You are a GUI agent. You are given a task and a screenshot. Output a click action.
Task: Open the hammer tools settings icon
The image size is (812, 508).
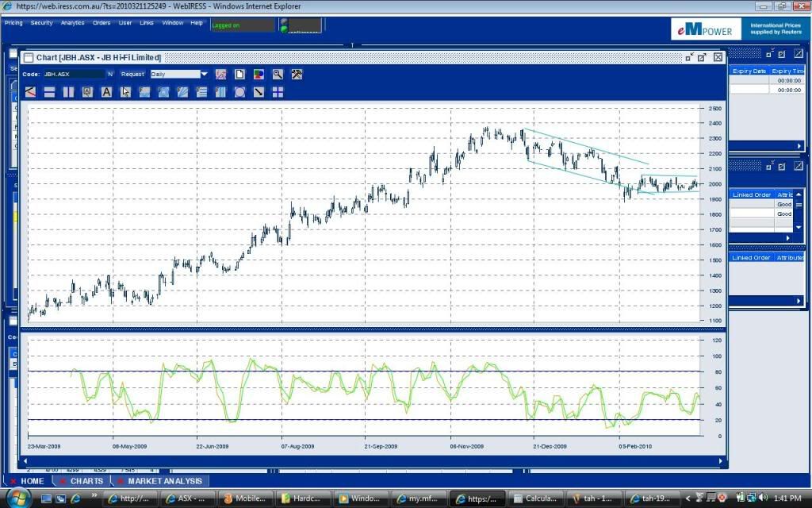[x=297, y=74]
